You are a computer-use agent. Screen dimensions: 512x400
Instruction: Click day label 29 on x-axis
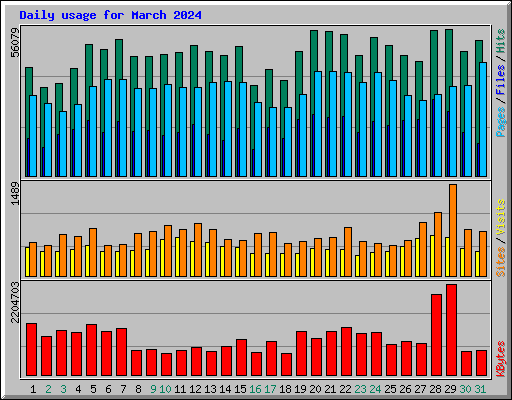pos(450,389)
